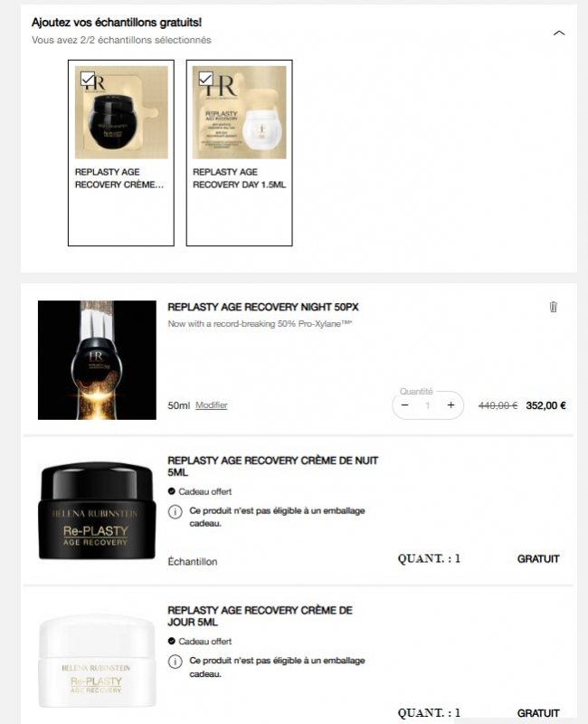Select the black night cream sample sachet image
Screen dimensions: 588x724
click(121, 112)
